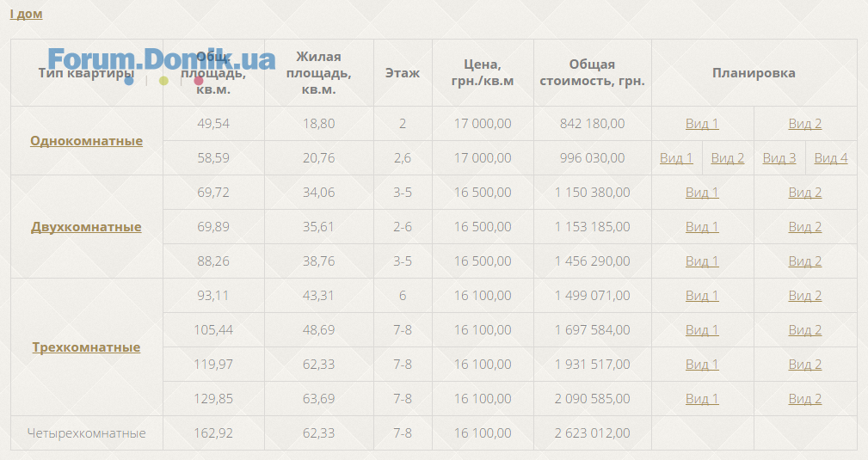Image resolution: width=868 pixels, height=460 pixels.
Task: Show Вид 1 layout in the 119,97 row
Action: pyautogui.click(x=702, y=365)
